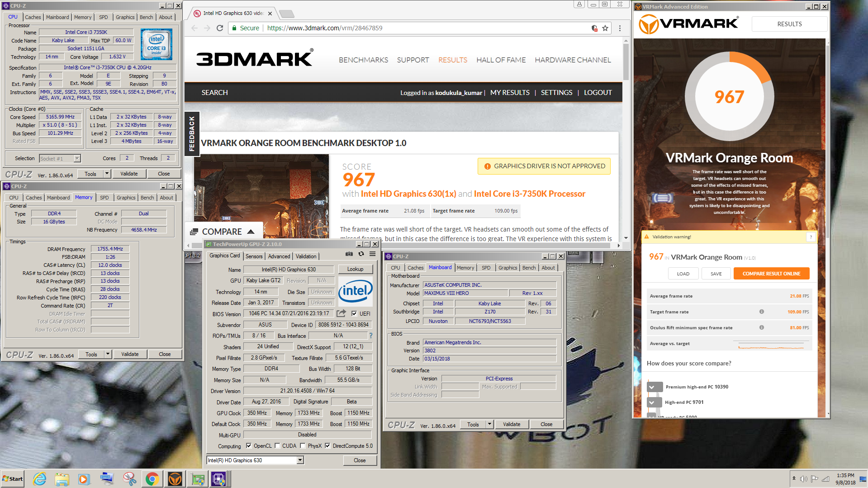Open the Tools dropdown arrow in Mainboard CPU-Z window
The width and height of the screenshot is (868, 488).
coord(489,424)
